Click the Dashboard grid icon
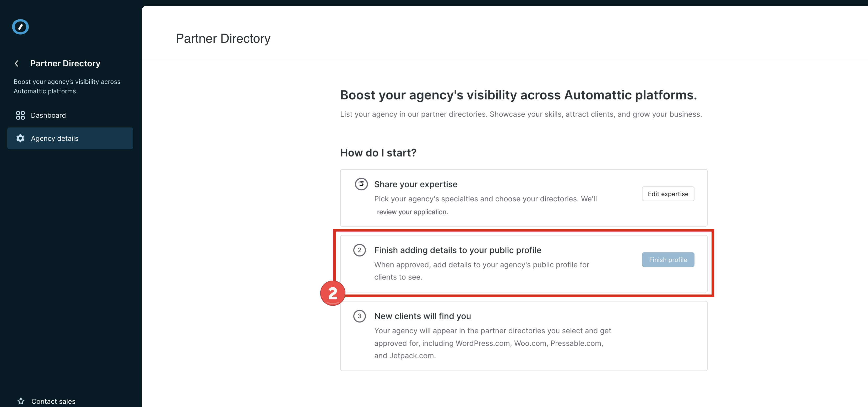 20,115
